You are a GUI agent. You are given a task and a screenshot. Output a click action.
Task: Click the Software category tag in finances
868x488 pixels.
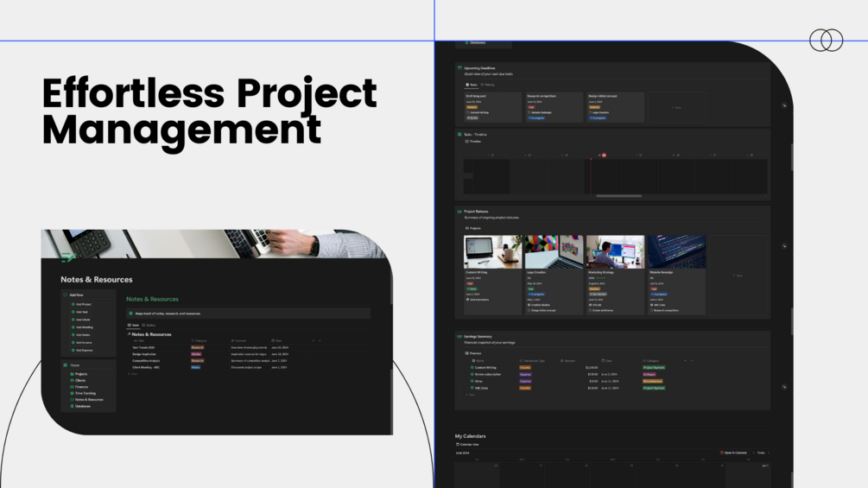point(649,375)
